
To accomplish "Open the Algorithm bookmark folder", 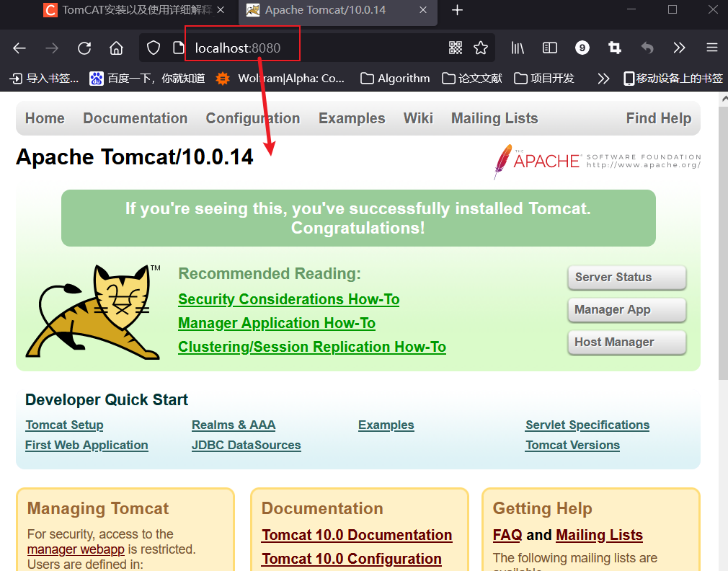I will click(x=395, y=79).
